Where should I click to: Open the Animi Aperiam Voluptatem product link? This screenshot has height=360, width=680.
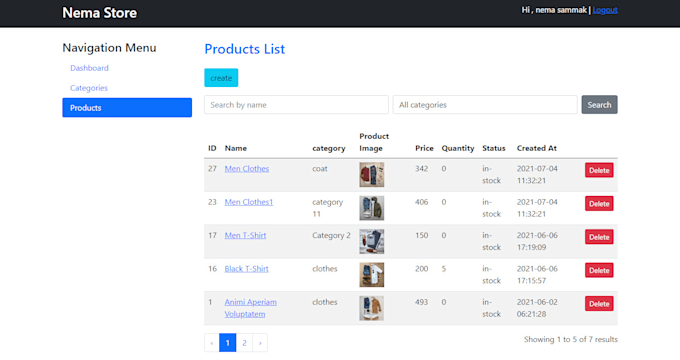click(x=251, y=308)
